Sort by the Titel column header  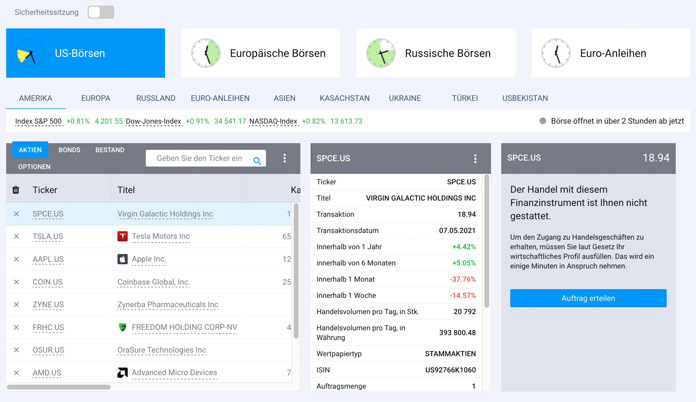(x=126, y=190)
